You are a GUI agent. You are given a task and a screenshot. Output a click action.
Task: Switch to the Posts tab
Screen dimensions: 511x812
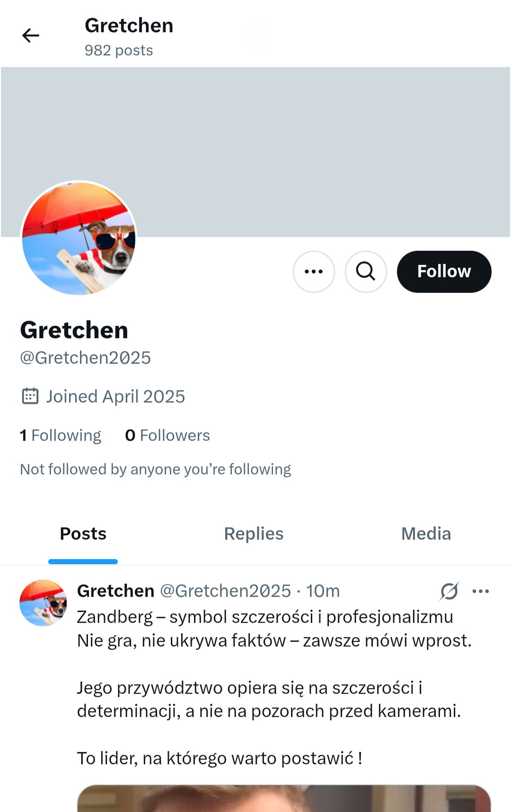point(83,534)
